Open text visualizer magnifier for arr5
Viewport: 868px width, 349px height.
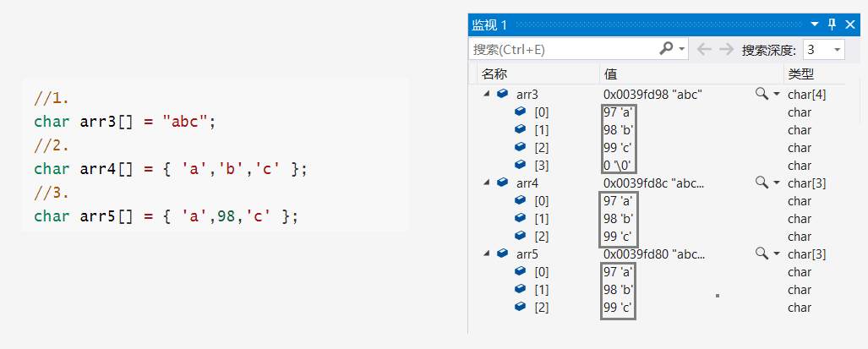(762, 254)
